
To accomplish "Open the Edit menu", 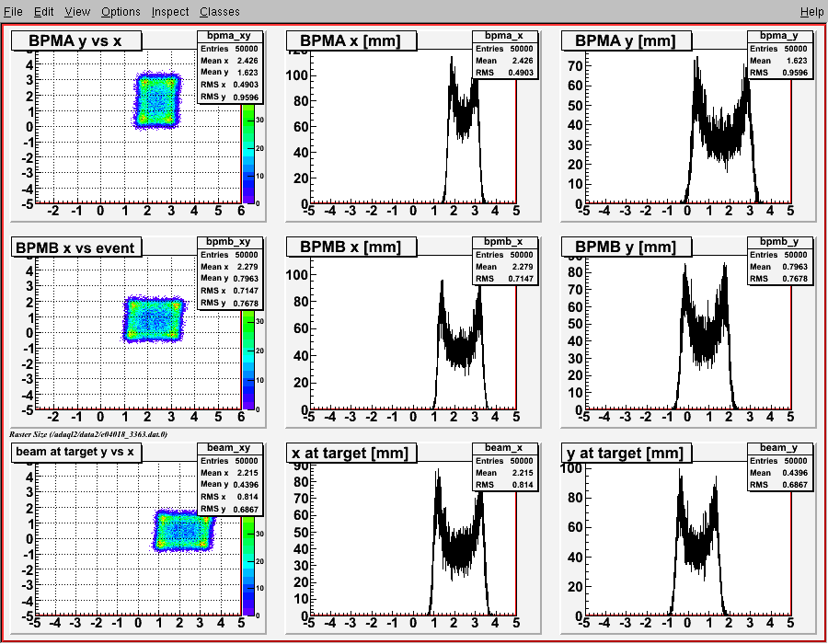I will pyautogui.click(x=44, y=12).
